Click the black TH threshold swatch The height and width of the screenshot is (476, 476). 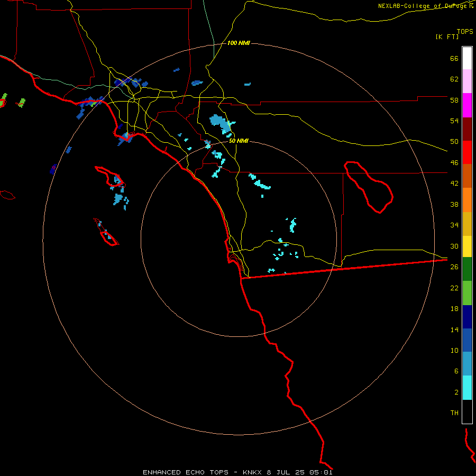[467, 411]
